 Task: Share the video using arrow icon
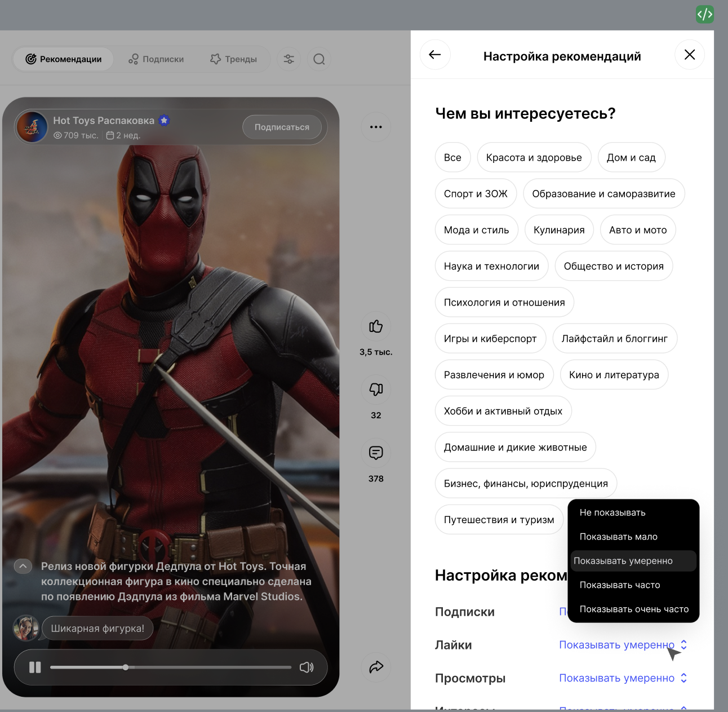(376, 667)
